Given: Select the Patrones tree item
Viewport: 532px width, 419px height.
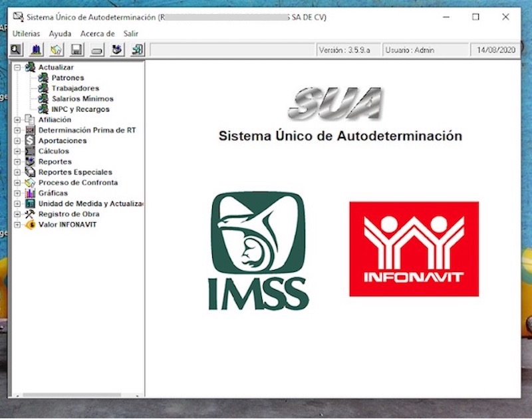Looking at the screenshot, I should coord(68,78).
